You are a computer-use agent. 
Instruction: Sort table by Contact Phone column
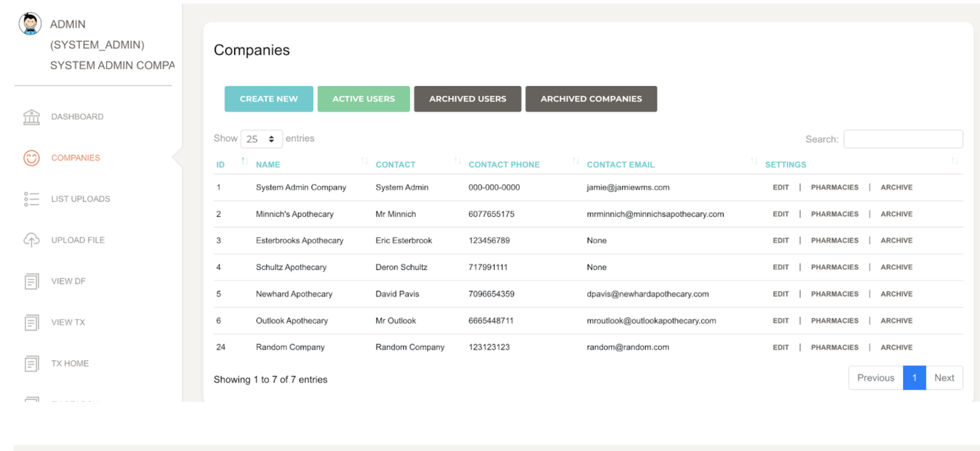click(504, 165)
